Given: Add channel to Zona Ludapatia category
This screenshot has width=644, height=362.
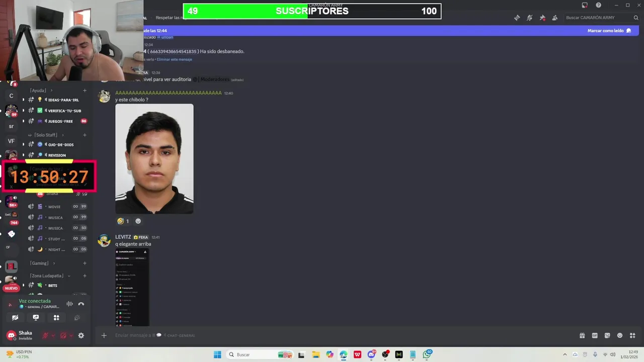Looking at the screenshot, I should point(85,276).
